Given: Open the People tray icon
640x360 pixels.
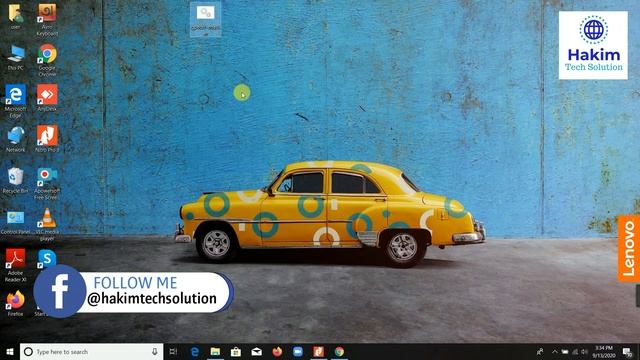Looking at the screenshot, I should 540,351.
